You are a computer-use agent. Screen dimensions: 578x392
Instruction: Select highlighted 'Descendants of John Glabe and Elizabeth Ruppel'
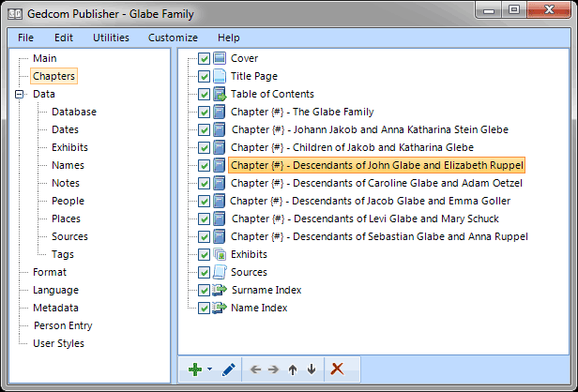tap(377, 165)
